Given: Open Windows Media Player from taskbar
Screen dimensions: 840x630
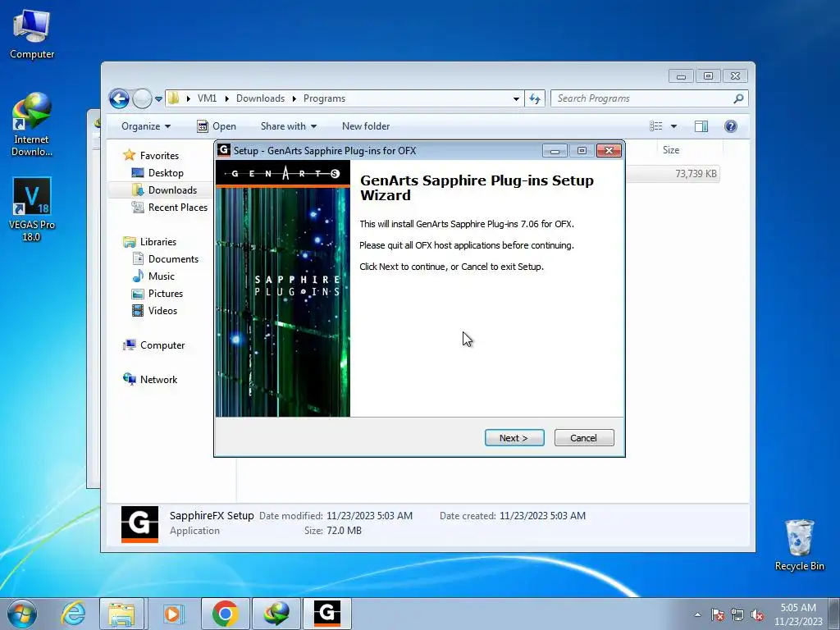Looking at the screenshot, I should coord(172,614).
